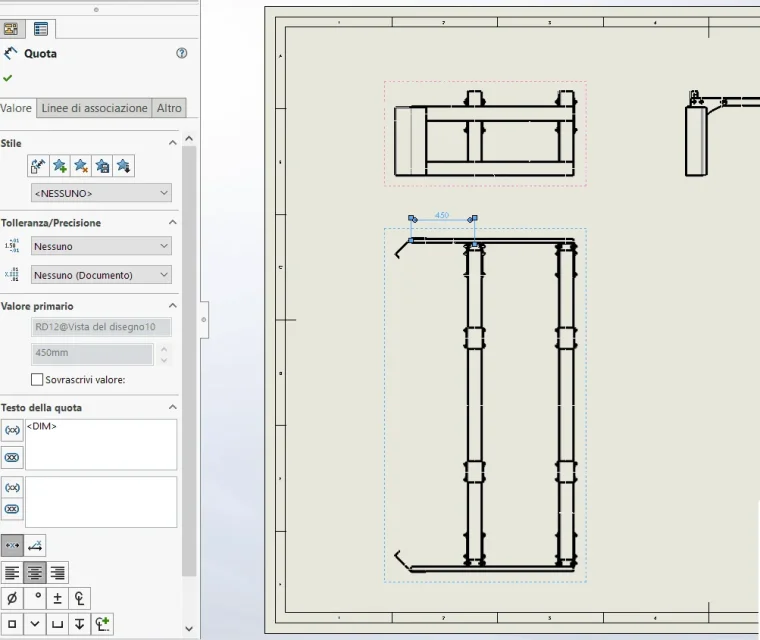Viewport: 760px width, 640px height.
Task: Insert the plus/minus symbol
Action: [x=57, y=598]
